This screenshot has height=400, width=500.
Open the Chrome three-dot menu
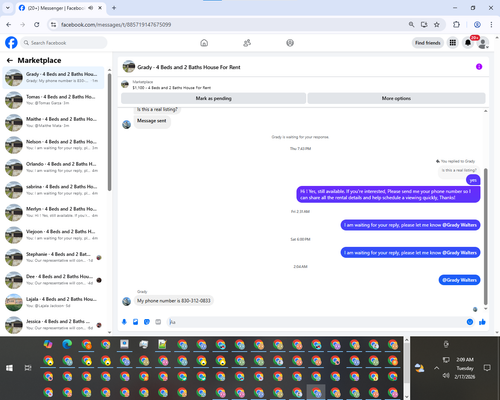pyautogui.click(x=491, y=24)
